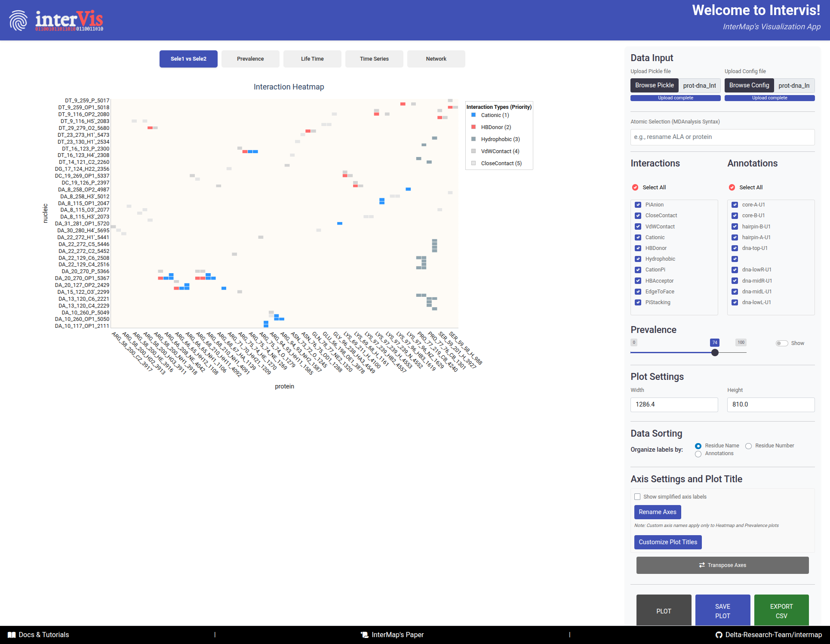Click the Atomic Selection input field
Image resolution: width=830 pixels, height=644 pixels.
click(x=722, y=137)
